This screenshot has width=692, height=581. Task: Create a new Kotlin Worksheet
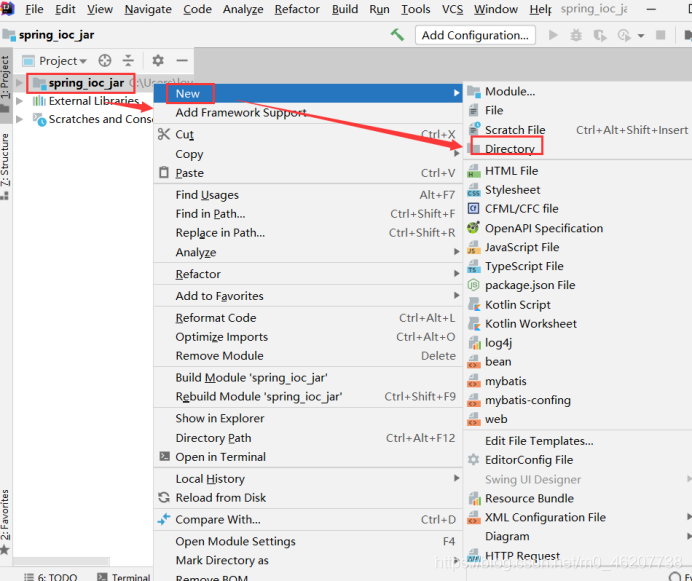coord(578,324)
